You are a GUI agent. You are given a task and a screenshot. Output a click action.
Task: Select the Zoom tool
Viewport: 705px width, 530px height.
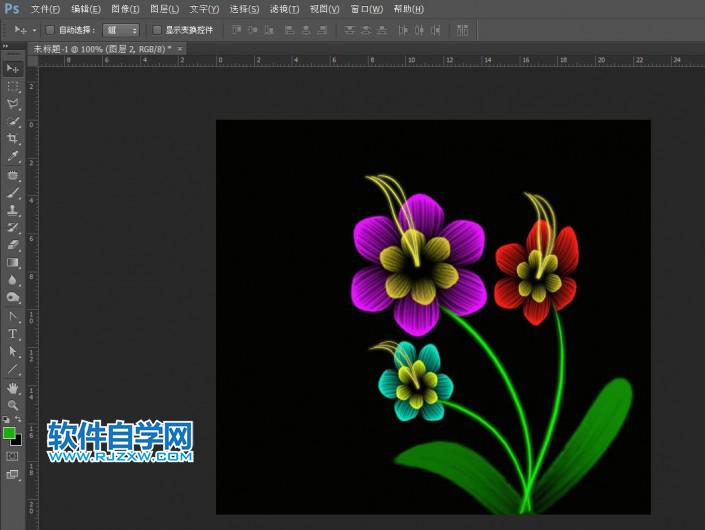pyautogui.click(x=13, y=405)
